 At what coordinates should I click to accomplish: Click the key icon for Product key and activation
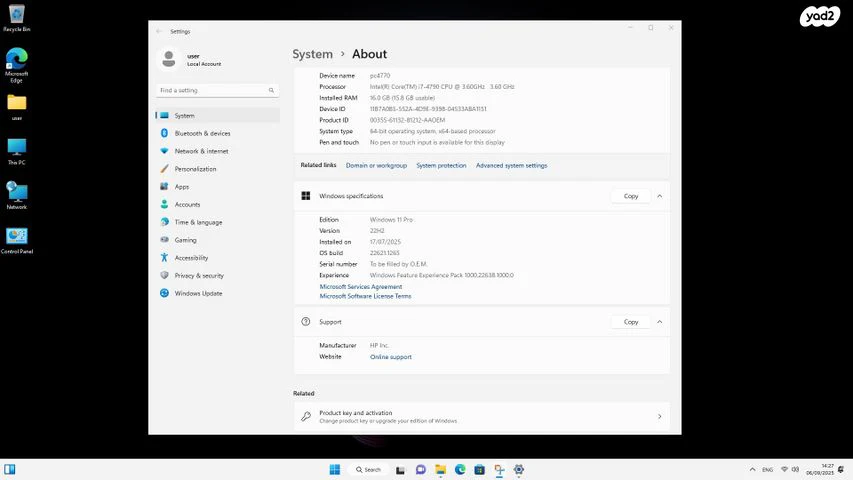[306, 416]
